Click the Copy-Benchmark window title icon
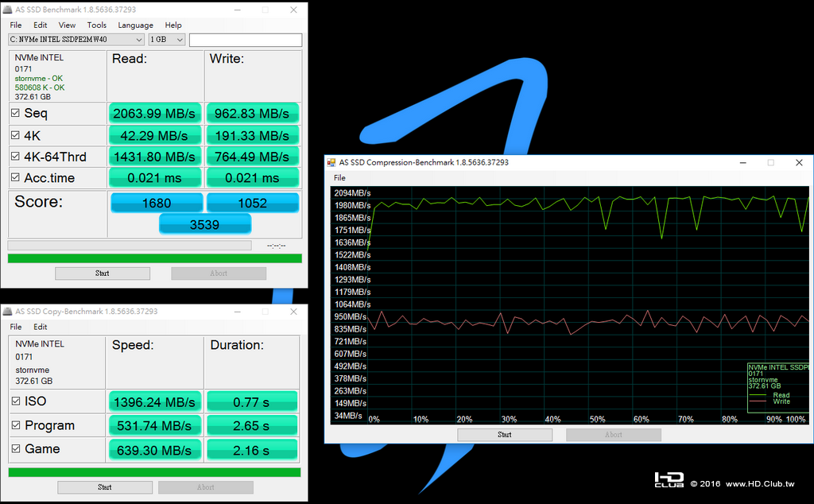 [7, 312]
